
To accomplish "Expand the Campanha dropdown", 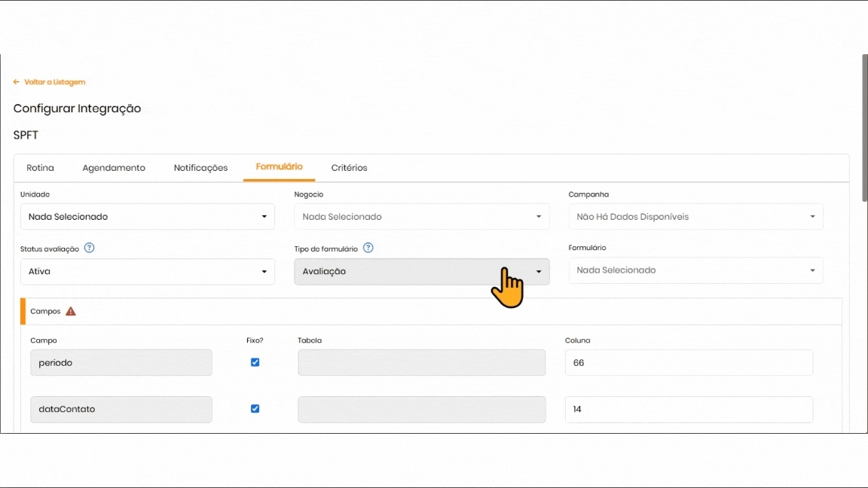I will point(695,217).
